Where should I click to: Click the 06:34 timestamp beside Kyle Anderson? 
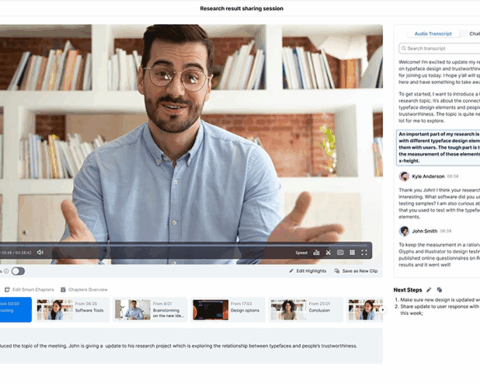pos(452,176)
